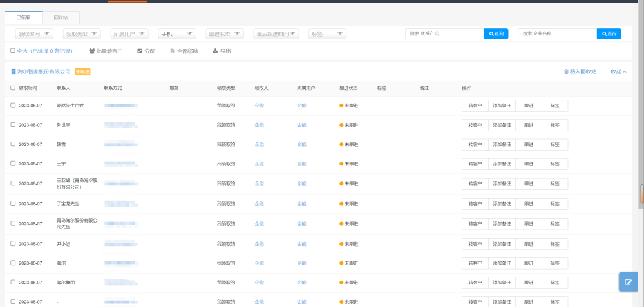
Task: Open the 海尔智家股份有限公司 company link
Action: point(44,71)
